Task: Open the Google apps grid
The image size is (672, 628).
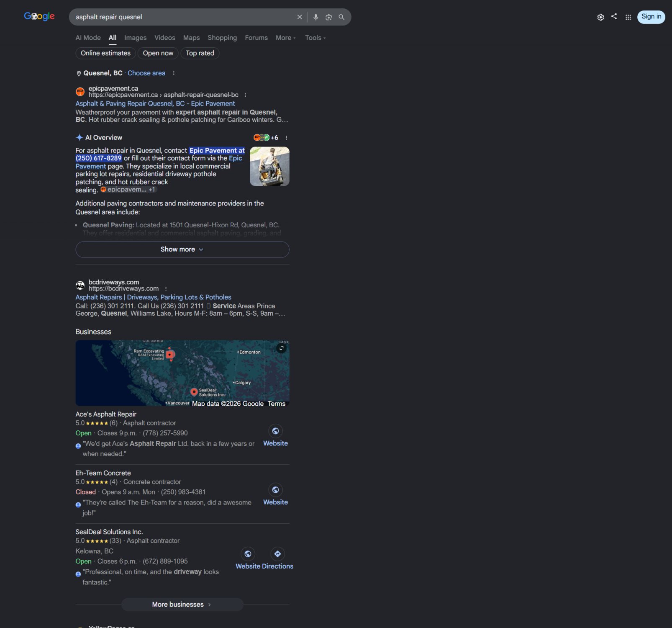Action: point(628,17)
